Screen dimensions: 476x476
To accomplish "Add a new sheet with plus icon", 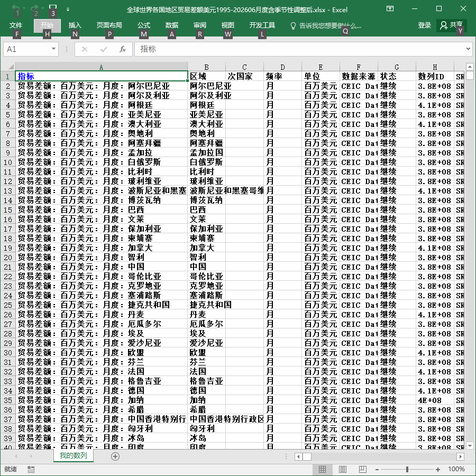I will [x=115, y=456].
